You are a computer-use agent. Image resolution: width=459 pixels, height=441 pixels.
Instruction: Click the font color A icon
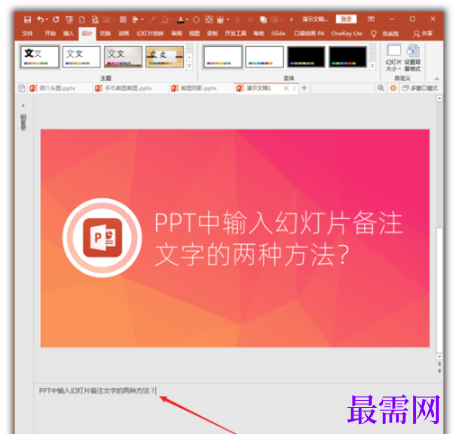(x=180, y=20)
